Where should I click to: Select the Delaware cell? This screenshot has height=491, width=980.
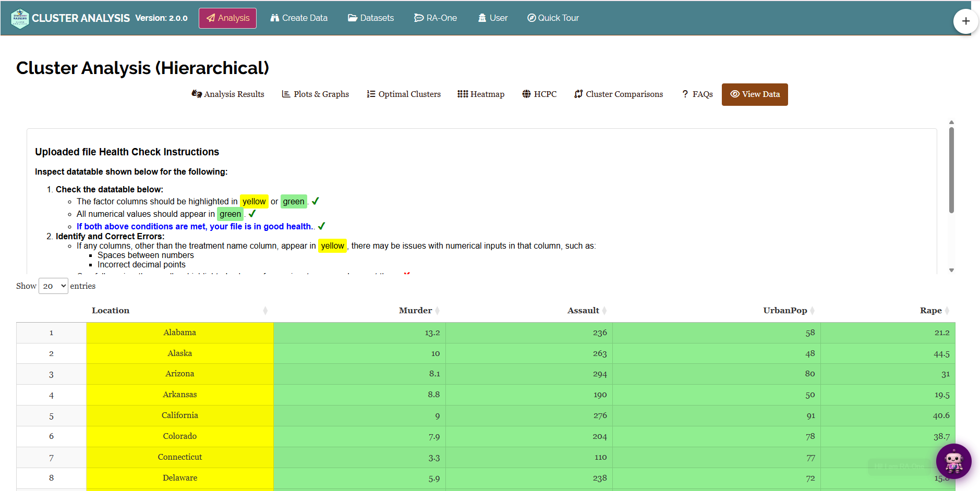tap(180, 478)
